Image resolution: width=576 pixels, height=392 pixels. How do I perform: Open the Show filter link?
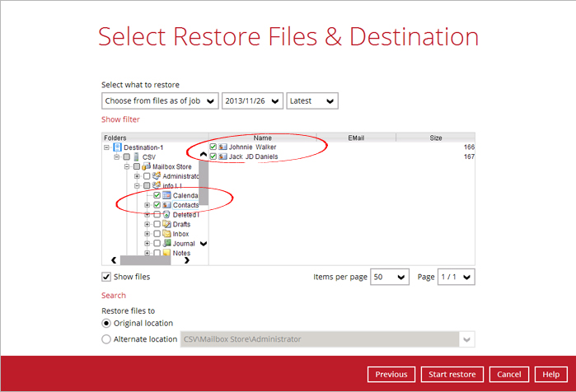coord(120,119)
